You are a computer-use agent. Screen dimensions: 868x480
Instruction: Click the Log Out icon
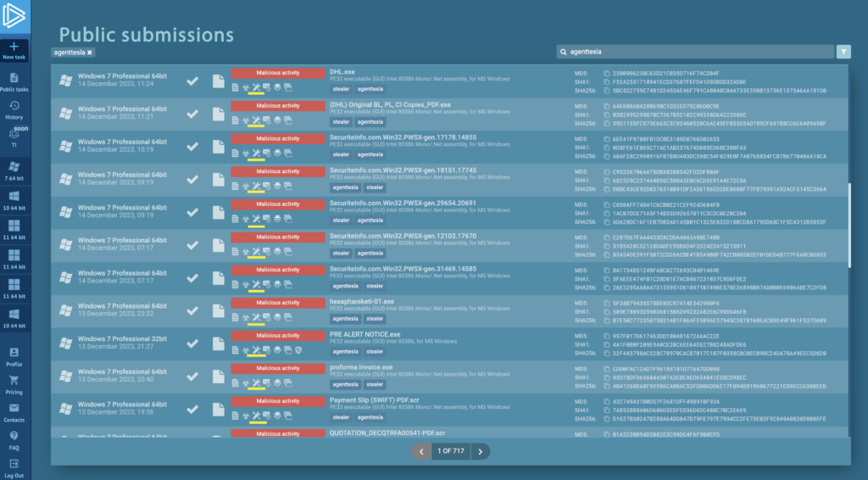click(x=14, y=464)
